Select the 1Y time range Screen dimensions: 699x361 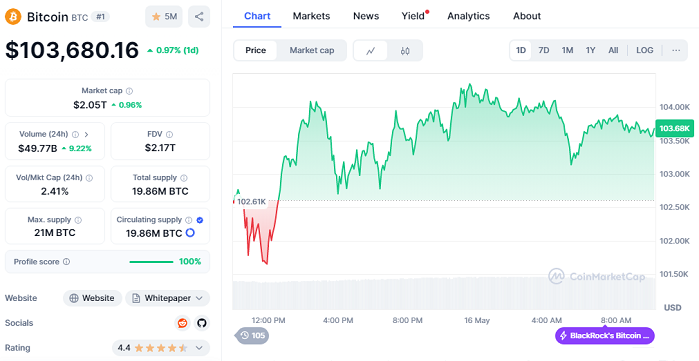(590, 50)
